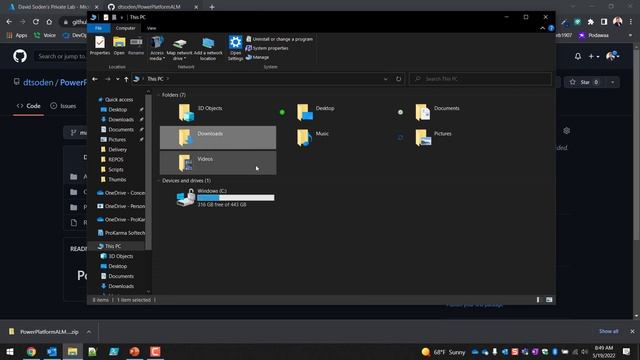640x360 pixels.
Task: Open the GitHub Issues tab in Chrome
Action: tap(63, 106)
